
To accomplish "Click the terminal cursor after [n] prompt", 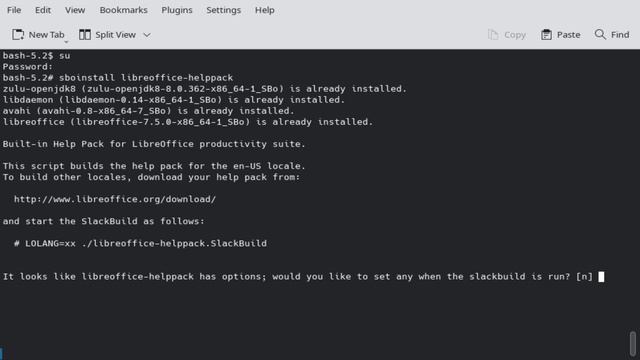I will (601, 277).
